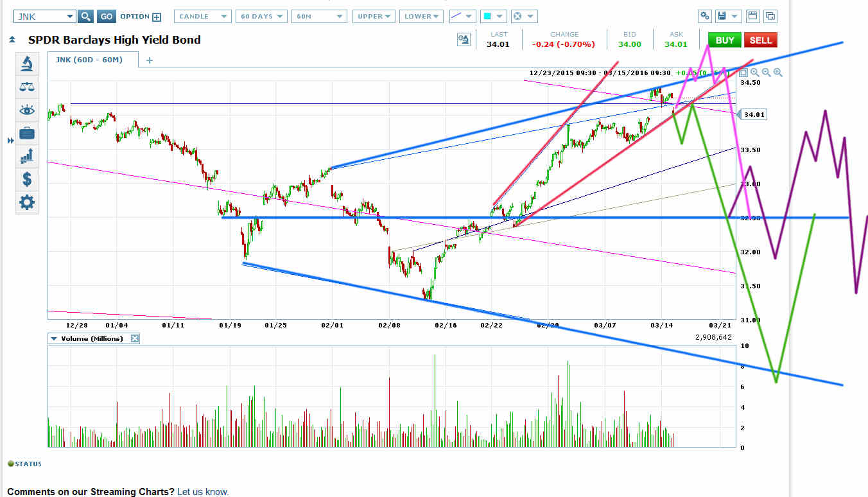
Task: Click the 02/16 date axis label
Action: 446,326
